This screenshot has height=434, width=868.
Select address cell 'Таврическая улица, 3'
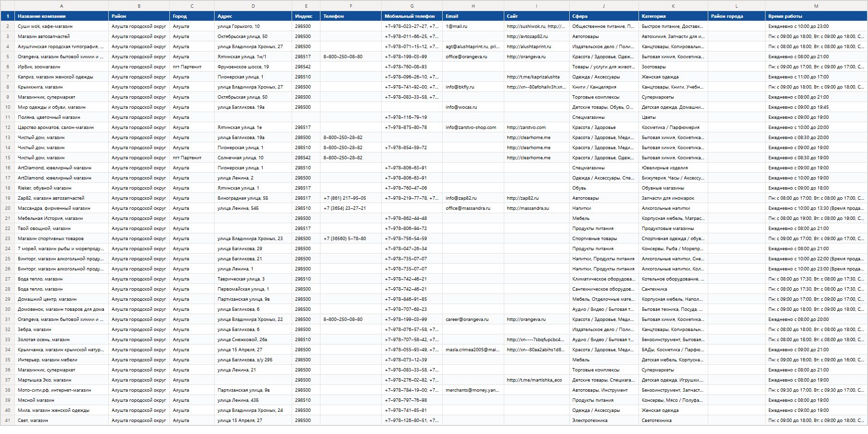coord(253,279)
